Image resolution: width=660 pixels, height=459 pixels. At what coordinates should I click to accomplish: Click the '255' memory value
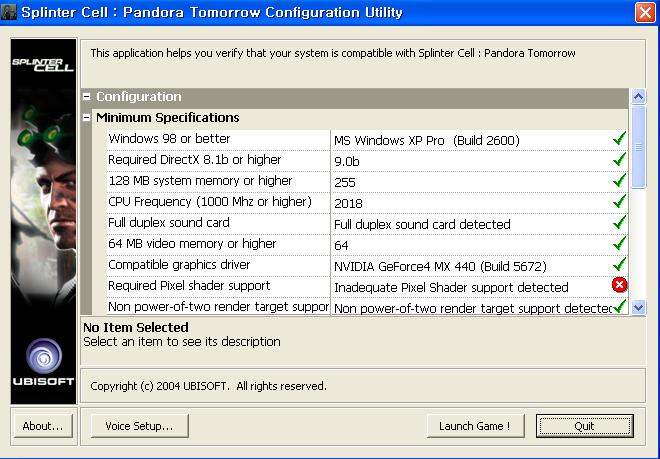[x=345, y=182]
